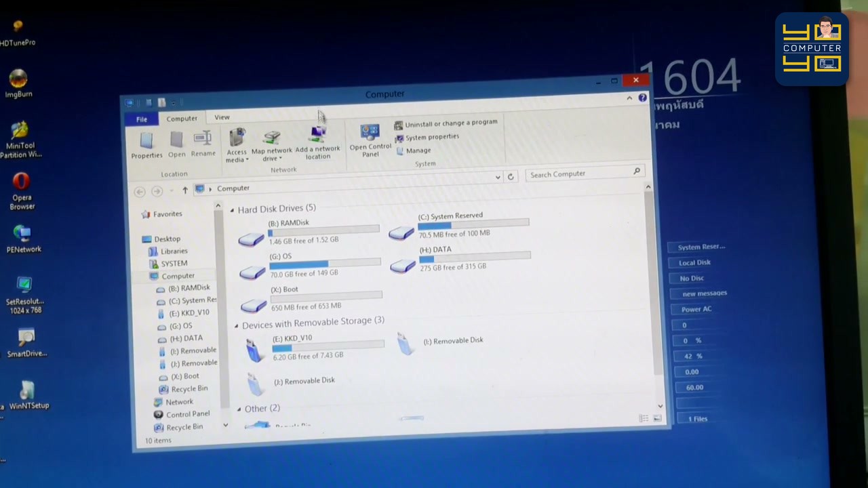Click the Properties ribbon icon
The height and width of the screenshot is (488, 868).
pos(146,145)
